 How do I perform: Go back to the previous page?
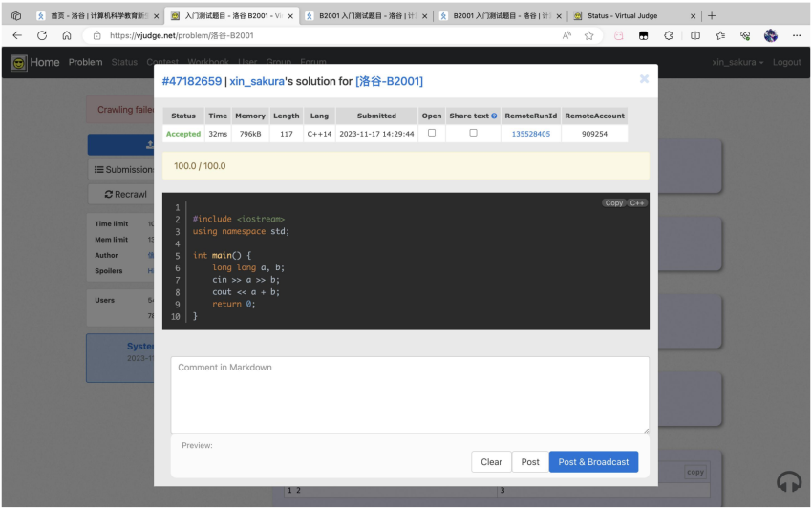click(17, 35)
